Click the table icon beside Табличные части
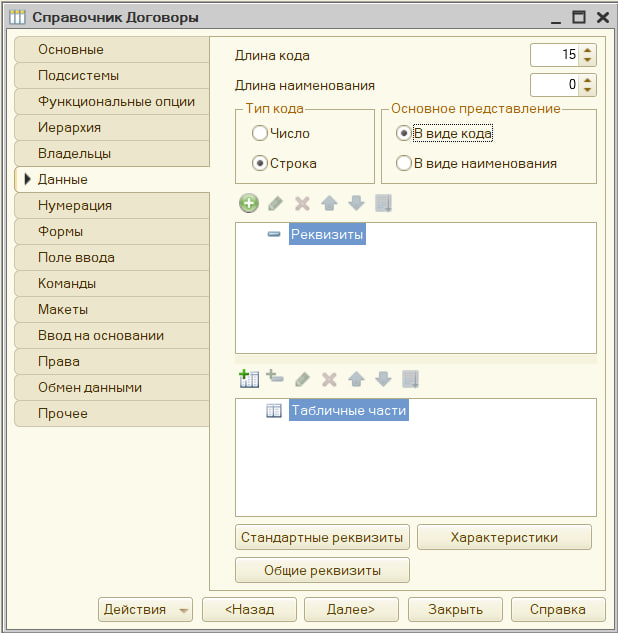The width and height of the screenshot is (618, 633). (x=274, y=411)
